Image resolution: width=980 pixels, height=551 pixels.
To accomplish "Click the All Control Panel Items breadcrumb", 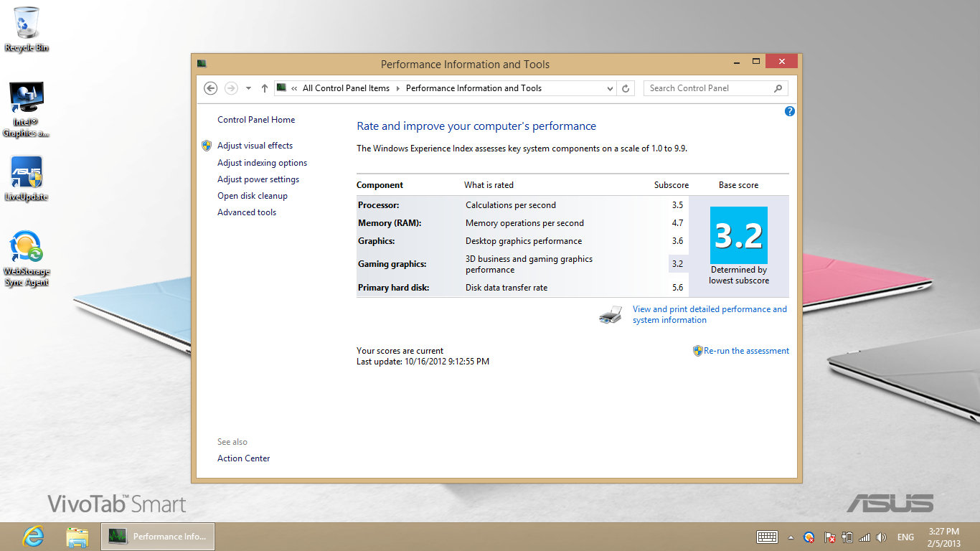I will tap(346, 88).
